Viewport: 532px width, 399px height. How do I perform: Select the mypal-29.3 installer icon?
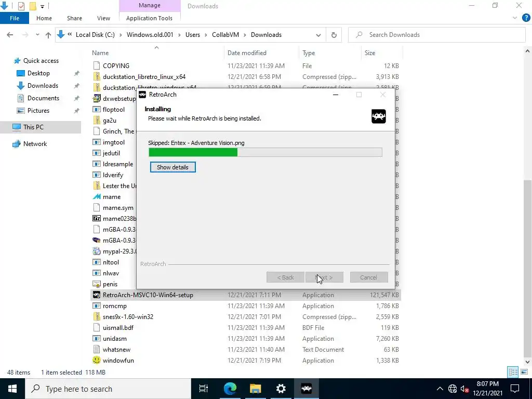(x=97, y=251)
